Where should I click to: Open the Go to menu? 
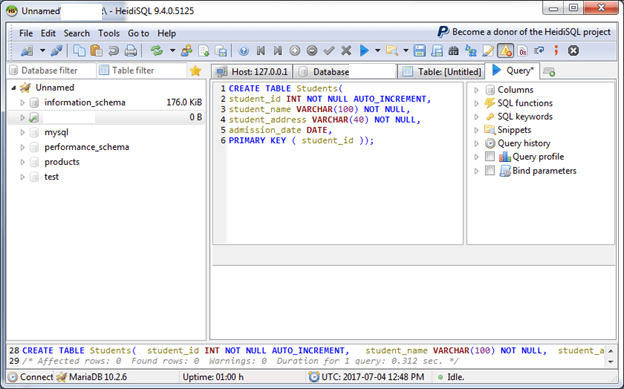tap(138, 33)
